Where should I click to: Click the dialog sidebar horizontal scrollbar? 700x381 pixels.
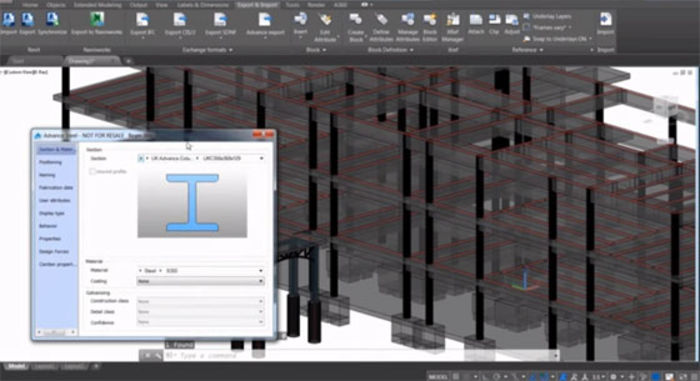point(56,332)
